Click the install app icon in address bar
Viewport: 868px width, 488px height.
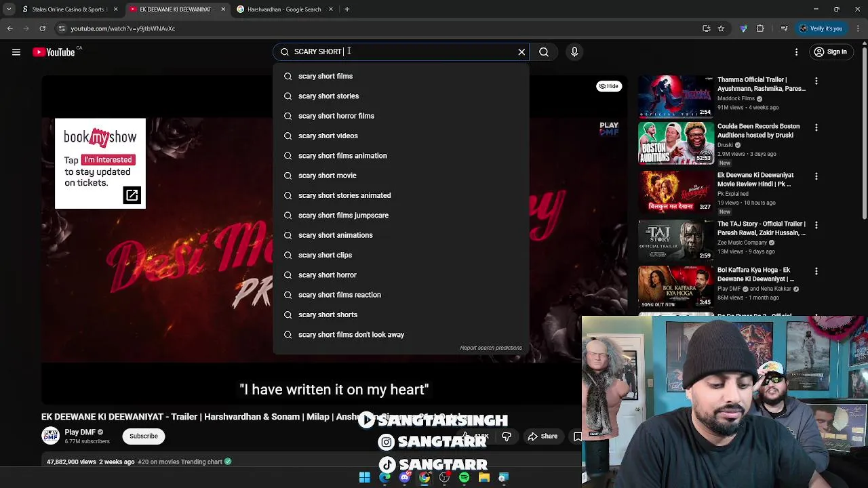pyautogui.click(x=707, y=28)
